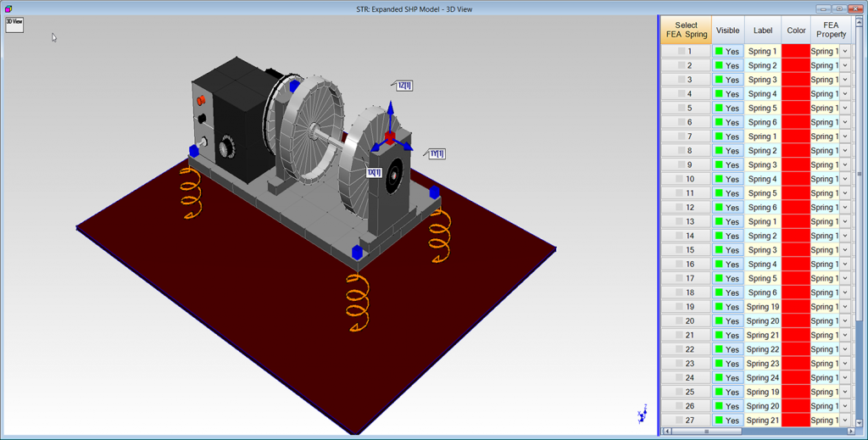Open FEA Property dropdown for row 3
Image resolution: width=868 pixels, height=440 pixels.
(x=844, y=80)
